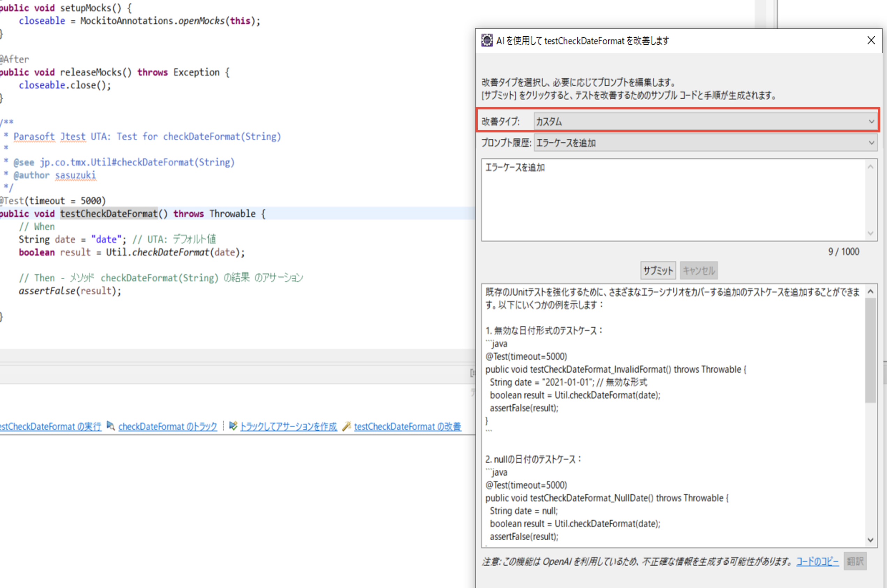
Task: Open the トラックしてアサーションを作成 link
Action: (x=288, y=427)
